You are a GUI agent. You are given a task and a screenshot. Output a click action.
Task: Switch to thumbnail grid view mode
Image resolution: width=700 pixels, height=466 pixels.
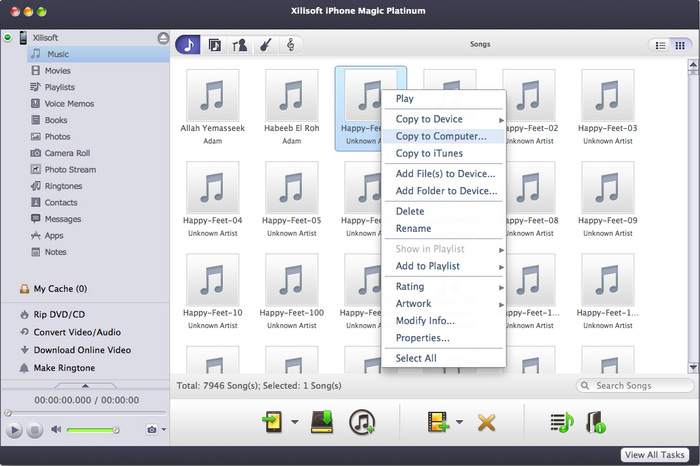680,45
